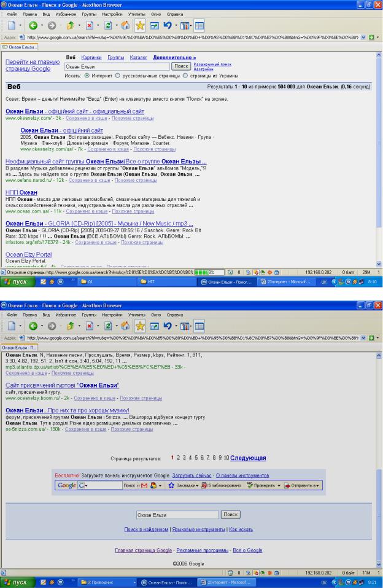Open address bar dropdown in the 8:21 window
Image resolution: width=383 pixels, height=588 pixels.
pos(363,338)
